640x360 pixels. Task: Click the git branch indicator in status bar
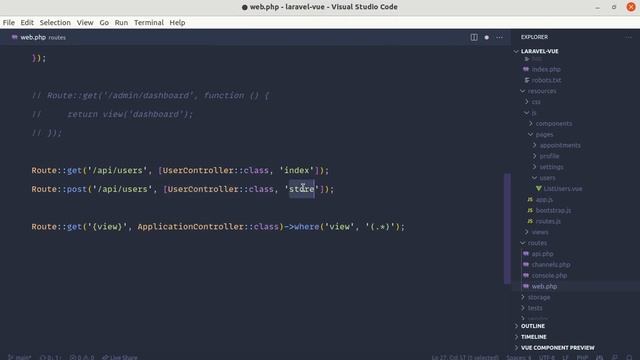pos(19,357)
